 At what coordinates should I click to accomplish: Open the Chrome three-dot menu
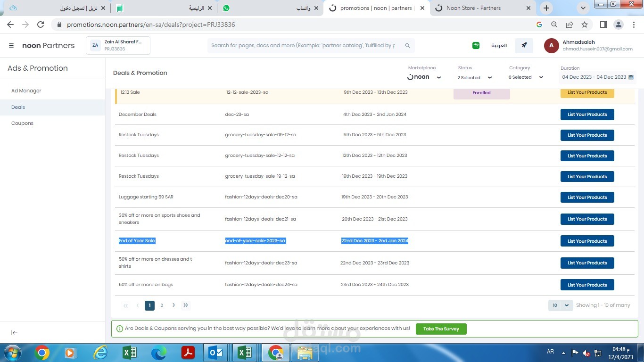[633, 25]
